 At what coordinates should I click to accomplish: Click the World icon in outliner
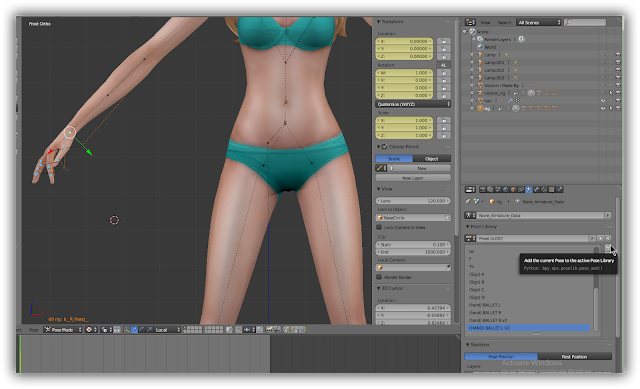[x=480, y=47]
